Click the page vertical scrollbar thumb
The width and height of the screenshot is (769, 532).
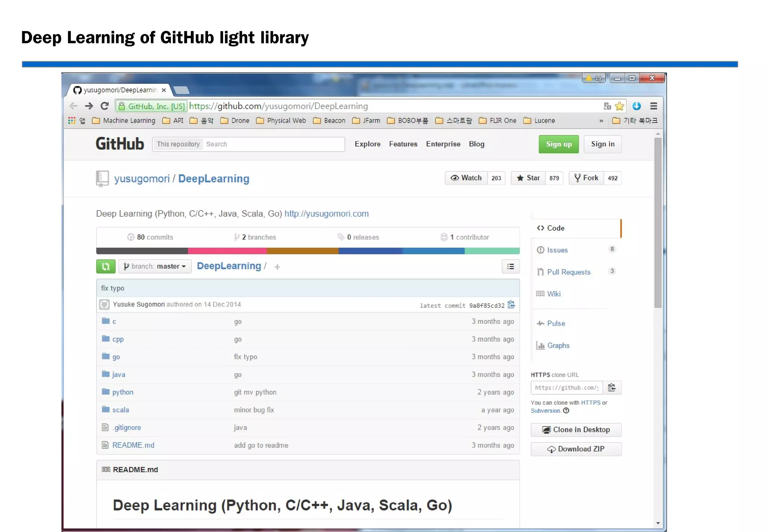click(x=658, y=223)
